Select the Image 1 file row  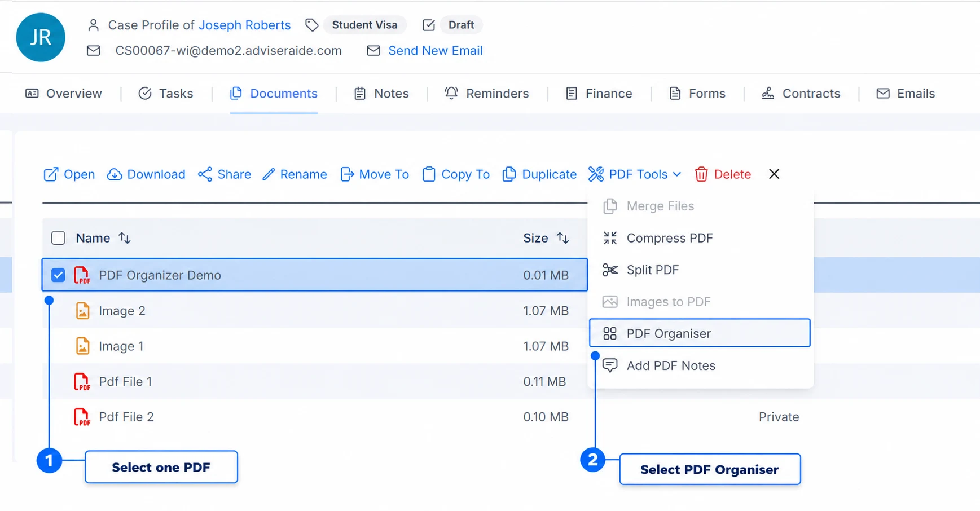point(315,346)
